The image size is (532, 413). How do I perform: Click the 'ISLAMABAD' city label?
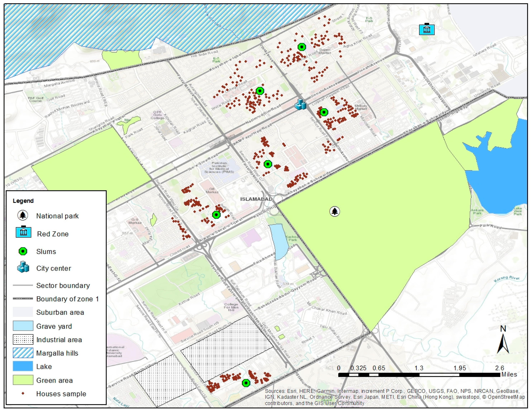[256, 199]
